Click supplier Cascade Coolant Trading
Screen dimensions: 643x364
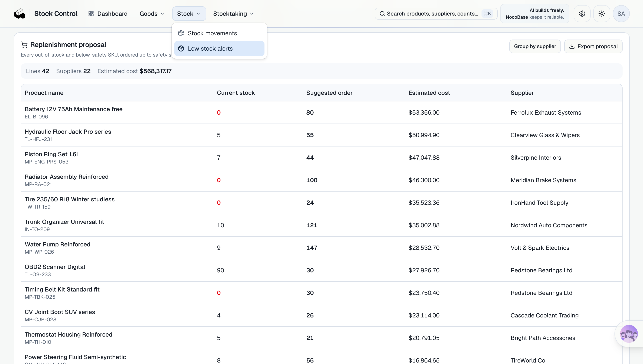point(544,315)
